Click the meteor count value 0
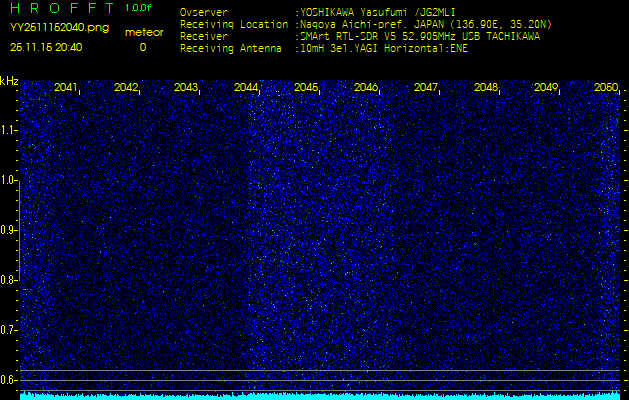Viewport: 629px width, 400px height. [x=143, y=48]
